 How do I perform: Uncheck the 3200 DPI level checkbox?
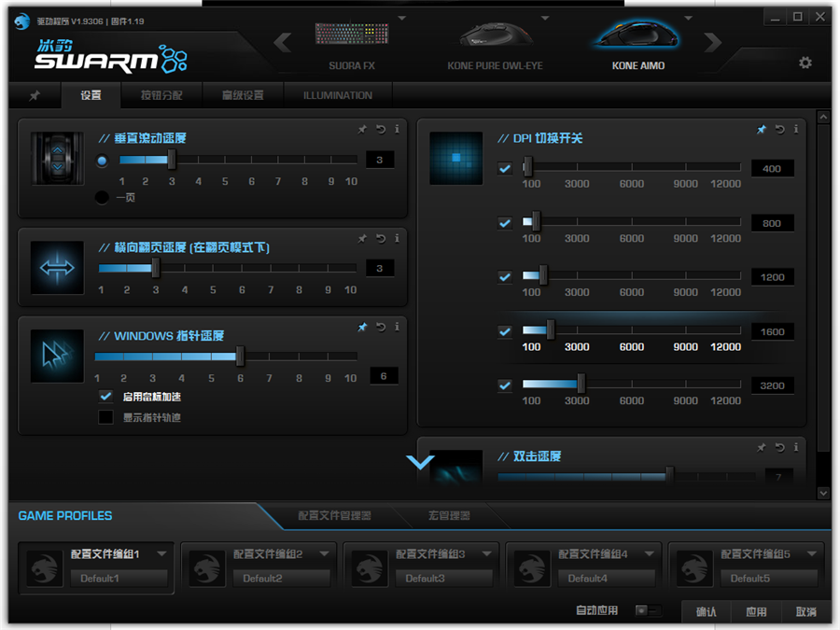coord(505,385)
